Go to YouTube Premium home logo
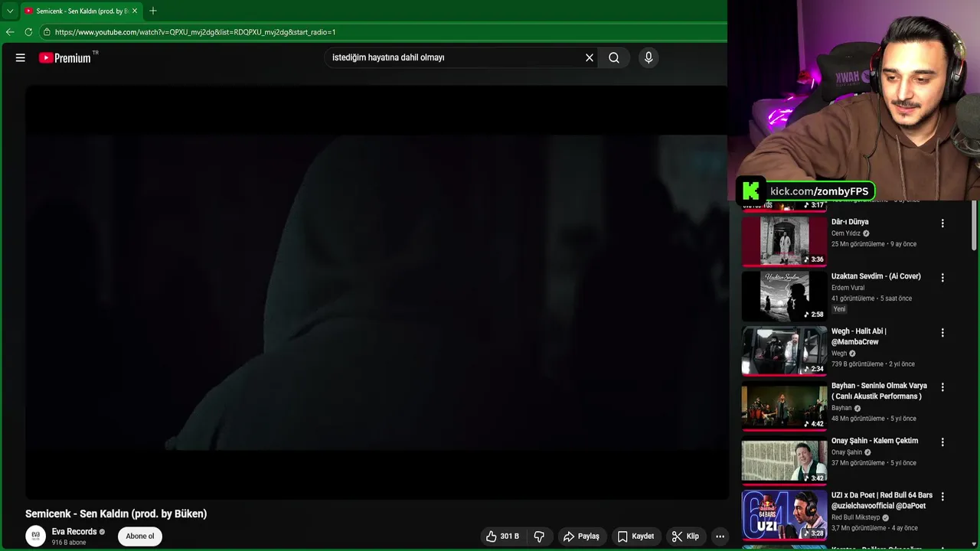The image size is (980, 551). coord(65,57)
